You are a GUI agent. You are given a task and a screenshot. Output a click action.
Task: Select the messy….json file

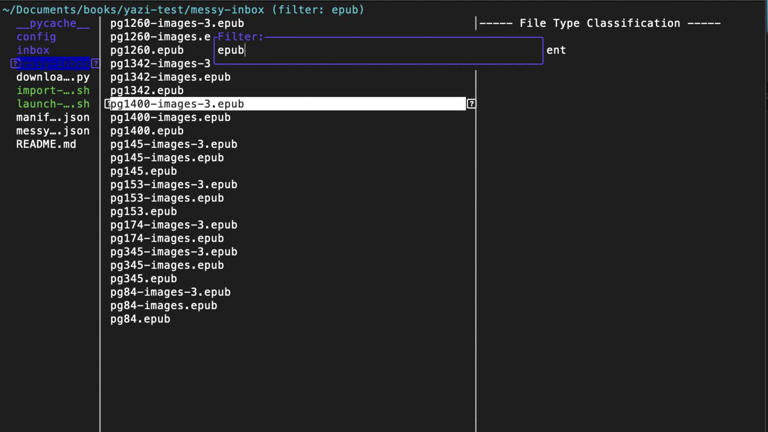coord(52,131)
